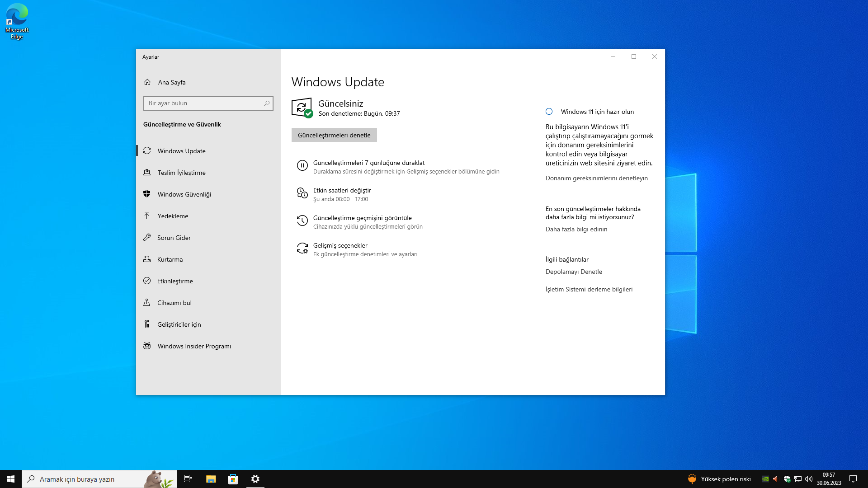Click the Sorun Gider wrench icon
Viewport: 868px width, 488px height.
point(147,237)
